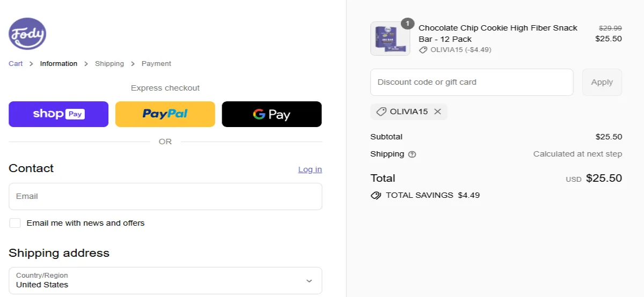Focus the Email input field
Screen dimensions: 644x297
click(x=165, y=196)
